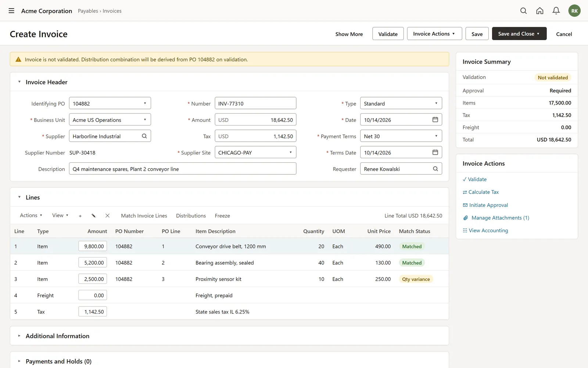This screenshot has height=368, width=588.
Task: Click Requester field search magnifier
Action: pyautogui.click(x=435, y=169)
